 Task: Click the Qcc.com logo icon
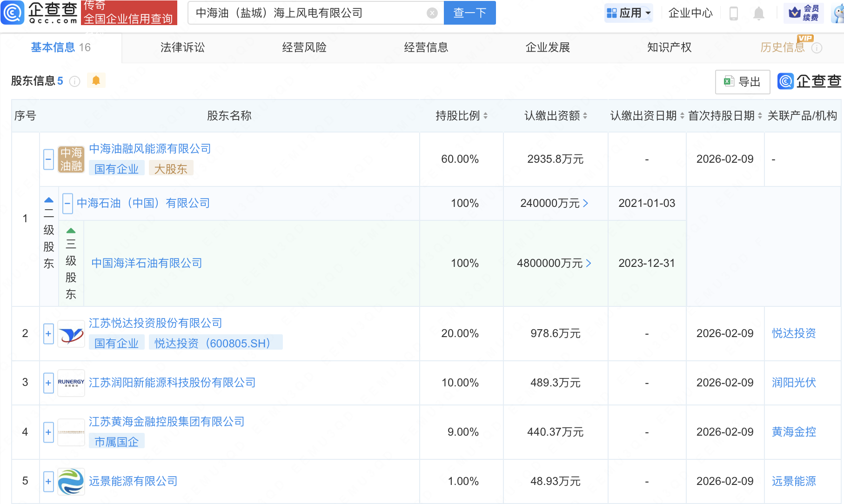point(13,13)
